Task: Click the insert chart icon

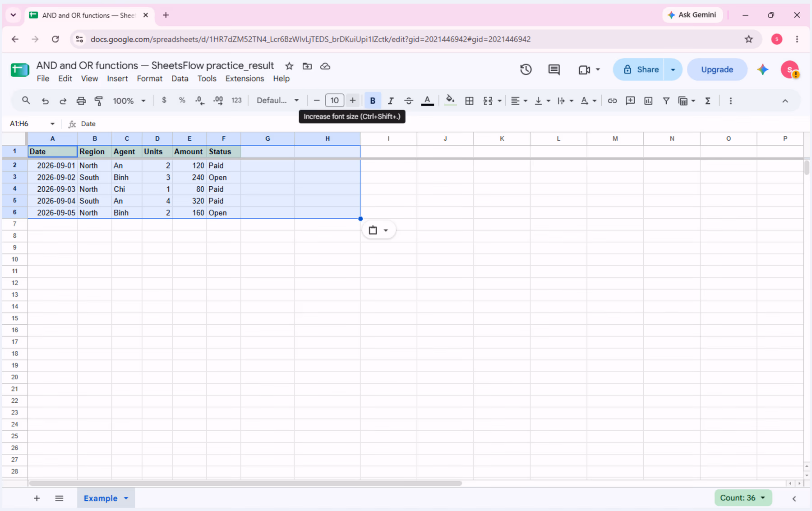Action: (x=648, y=101)
